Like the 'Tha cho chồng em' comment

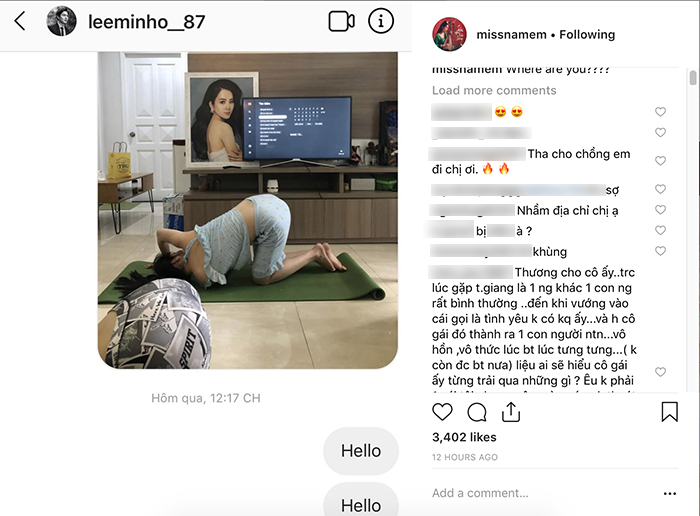(x=660, y=161)
